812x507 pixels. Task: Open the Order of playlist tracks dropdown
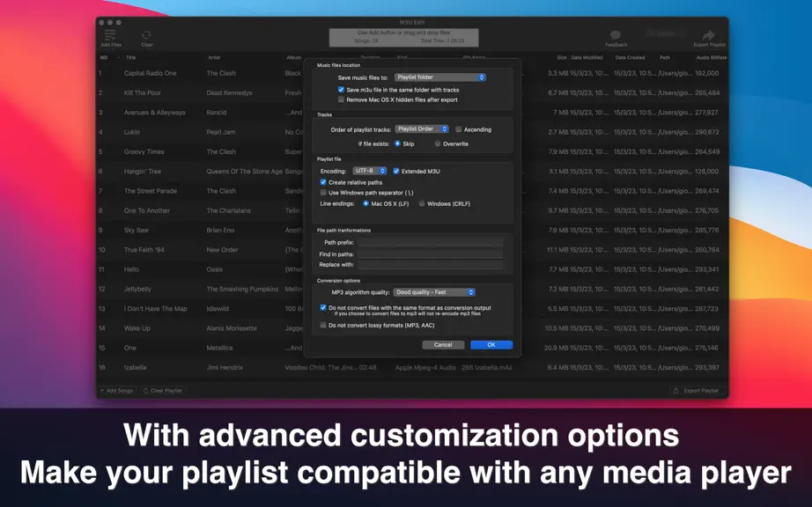coord(422,129)
